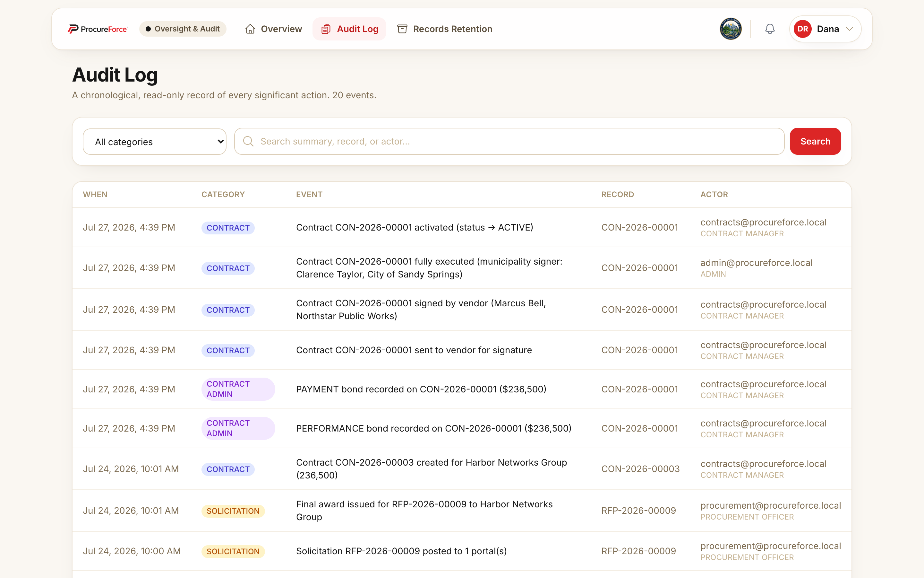Open the All categories dropdown
The width and height of the screenshot is (924, 578).
[x=155, y=141]
